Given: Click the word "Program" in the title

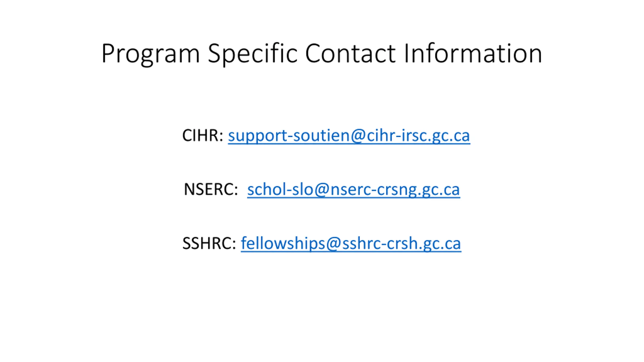Looking at the screenshot, I should (150, 53).
